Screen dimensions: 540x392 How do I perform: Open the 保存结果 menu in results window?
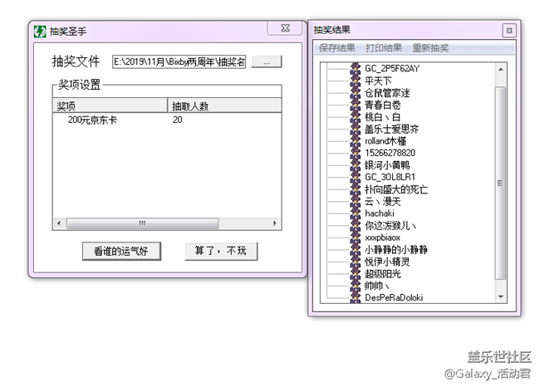336,48
